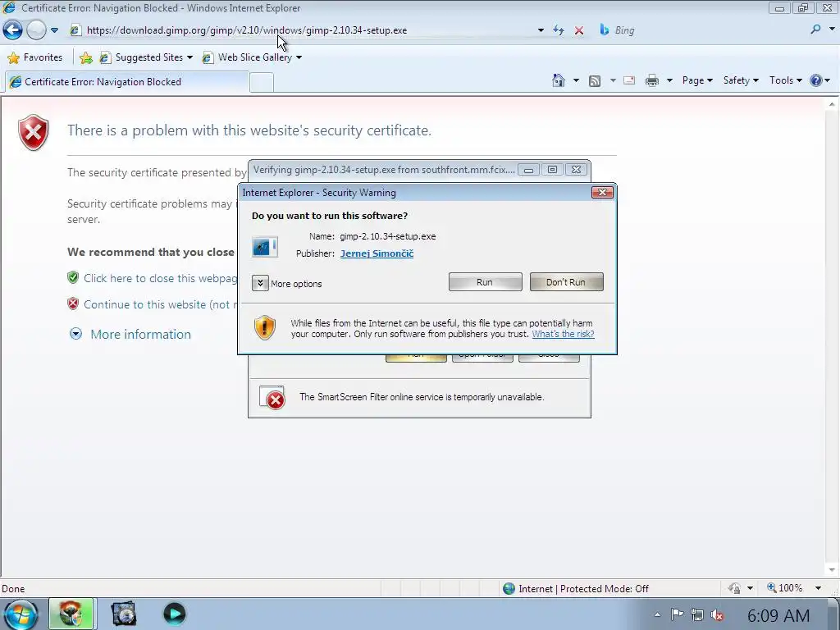Open the Page menu
Viewport: 840px width, 630px height.
coord(697,80)
